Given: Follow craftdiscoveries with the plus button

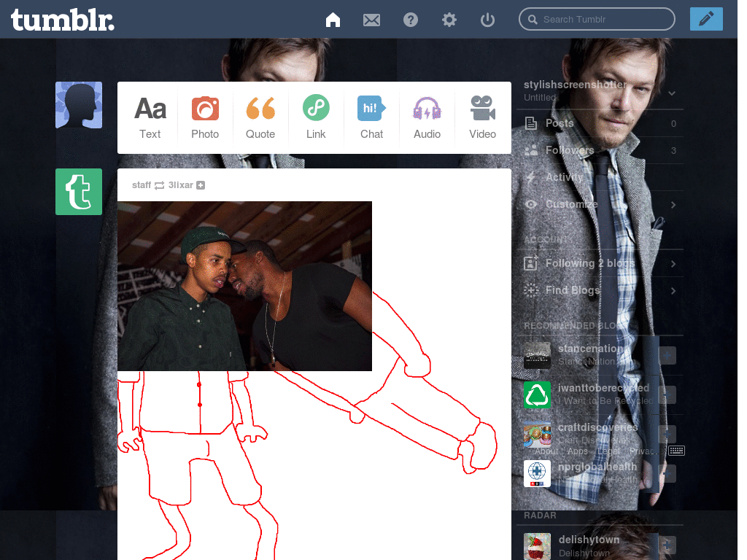Looking at the screenshot, I should 667,434.
